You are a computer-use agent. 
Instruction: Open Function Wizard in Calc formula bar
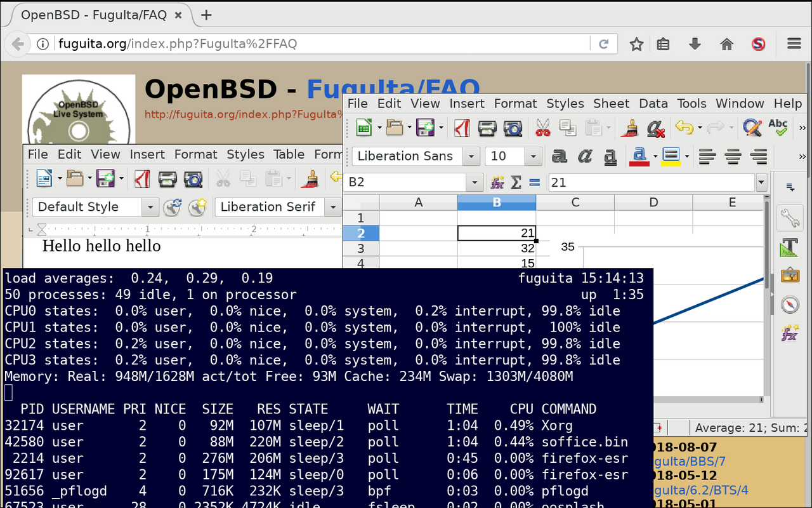click(x=497, y=182)
